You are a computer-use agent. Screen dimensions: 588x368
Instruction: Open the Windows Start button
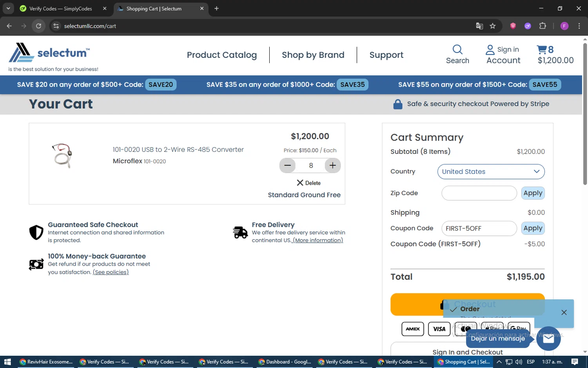pyautogui.click(x=7, y=362)
